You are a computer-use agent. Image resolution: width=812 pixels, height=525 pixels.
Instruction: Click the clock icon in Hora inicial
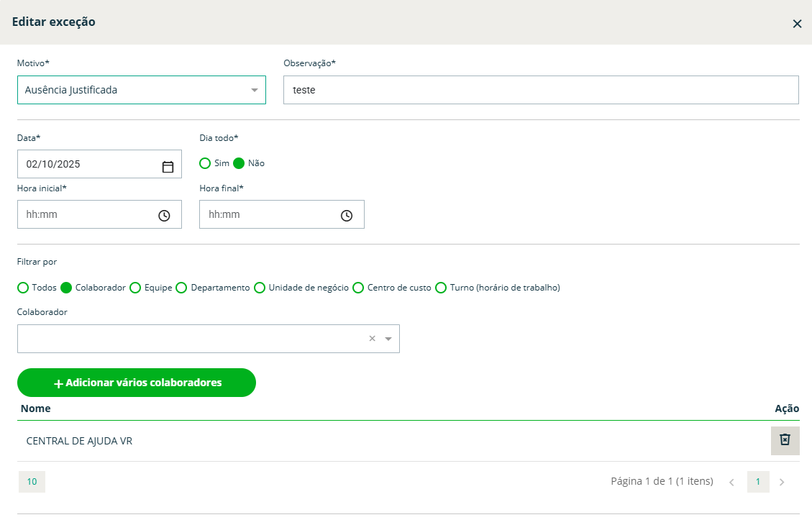click(x=164, y=216)
